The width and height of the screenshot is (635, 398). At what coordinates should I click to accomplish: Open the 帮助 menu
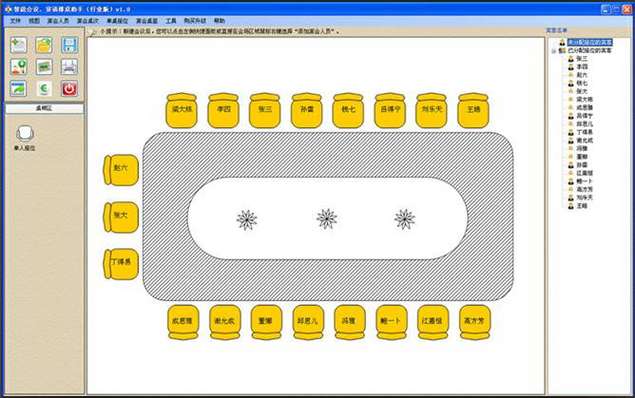[219, 21]
